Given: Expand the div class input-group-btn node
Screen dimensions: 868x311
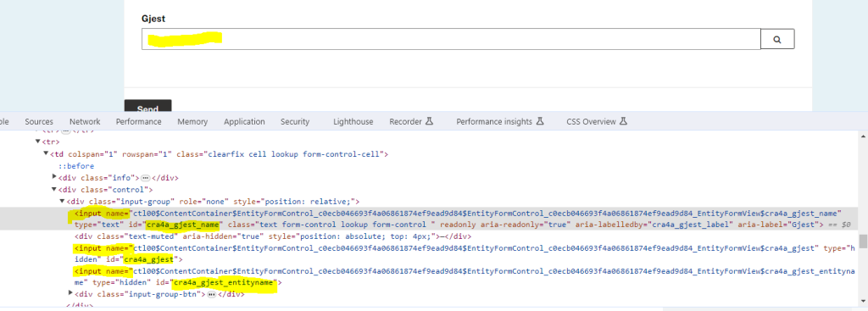Looking at the screenshot, I should point(70,294).
